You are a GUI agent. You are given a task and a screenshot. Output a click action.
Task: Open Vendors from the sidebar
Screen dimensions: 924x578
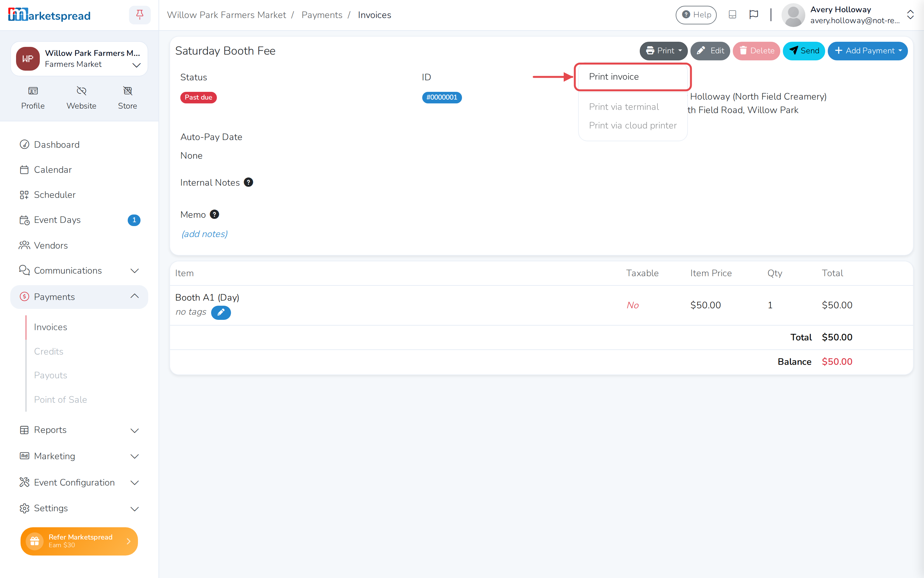tap(79, 245)
